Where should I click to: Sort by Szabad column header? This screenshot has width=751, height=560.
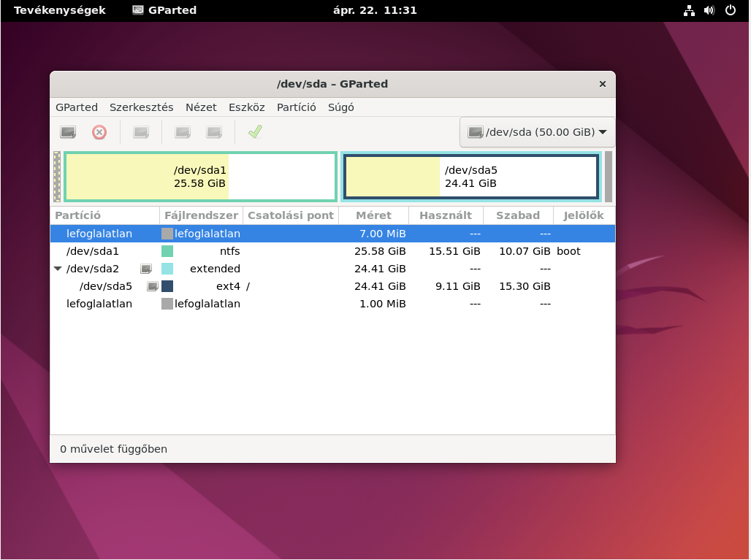tap(518, 215)
